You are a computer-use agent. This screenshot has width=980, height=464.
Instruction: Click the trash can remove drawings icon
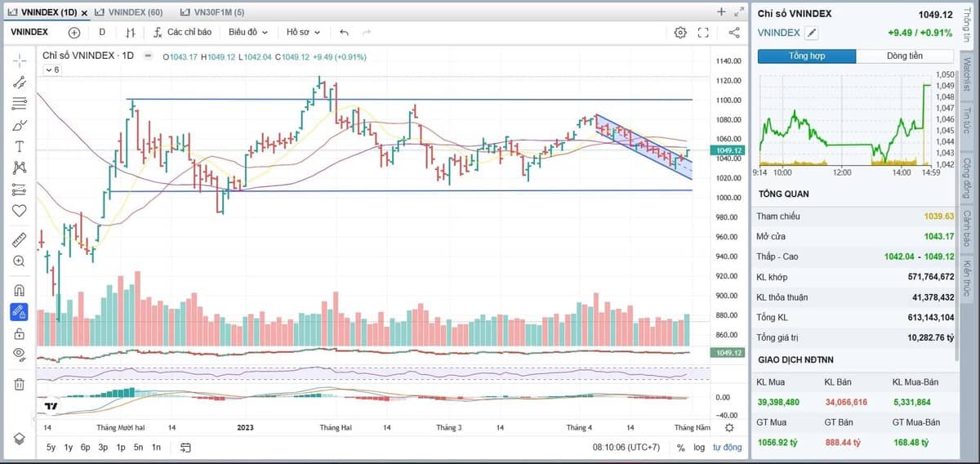[20, 384]
